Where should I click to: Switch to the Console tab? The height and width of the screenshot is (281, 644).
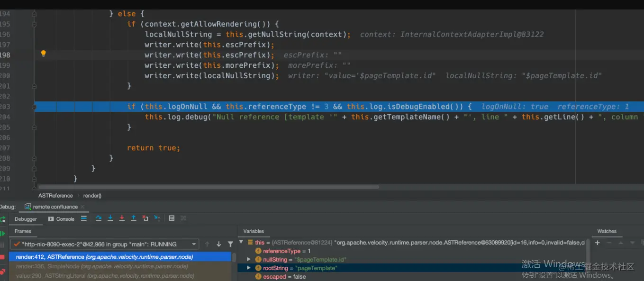point(61,219)
